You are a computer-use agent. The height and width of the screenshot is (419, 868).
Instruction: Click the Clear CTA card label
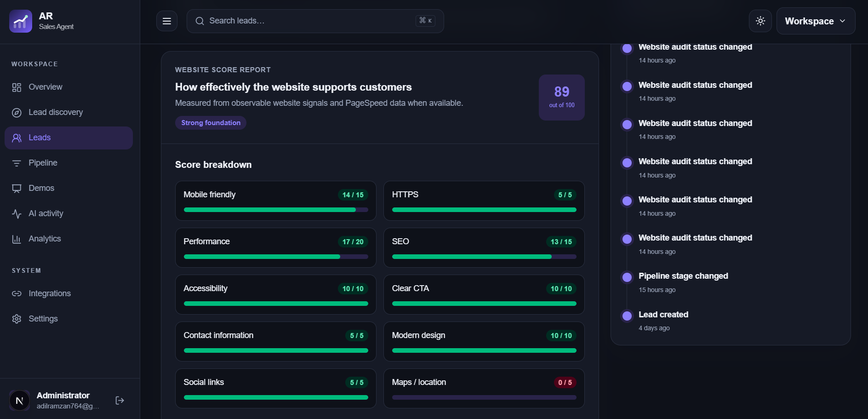pos(411,288)
